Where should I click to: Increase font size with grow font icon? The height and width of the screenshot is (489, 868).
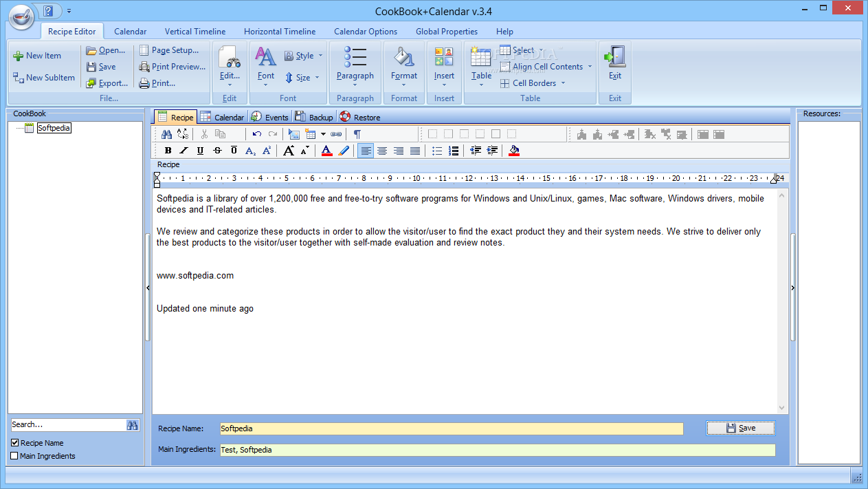[289, 151]
